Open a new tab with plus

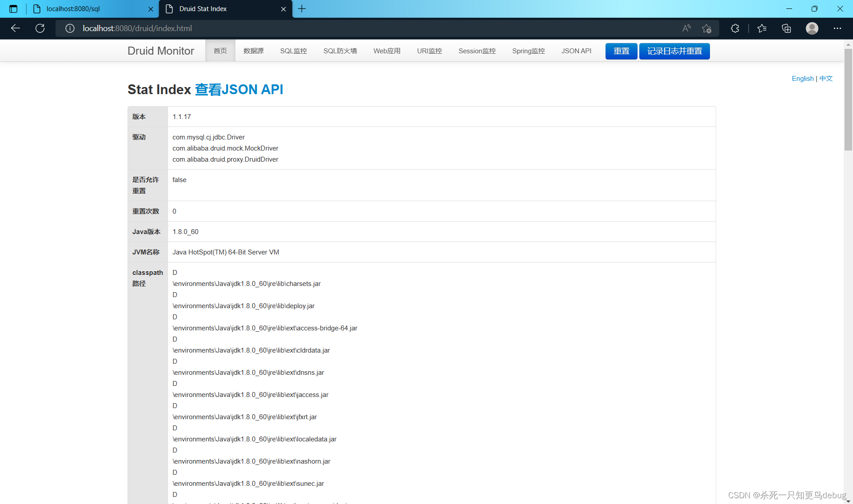click(302, 9)
